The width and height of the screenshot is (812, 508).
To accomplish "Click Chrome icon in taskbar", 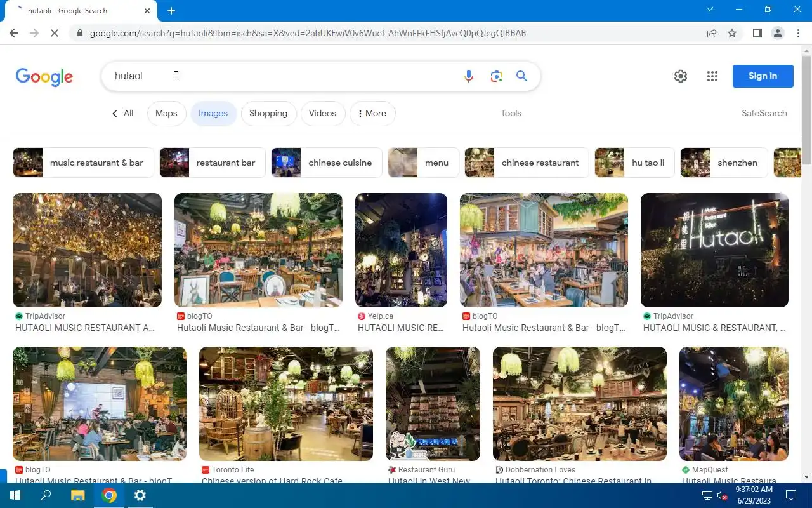I will 109,495.
